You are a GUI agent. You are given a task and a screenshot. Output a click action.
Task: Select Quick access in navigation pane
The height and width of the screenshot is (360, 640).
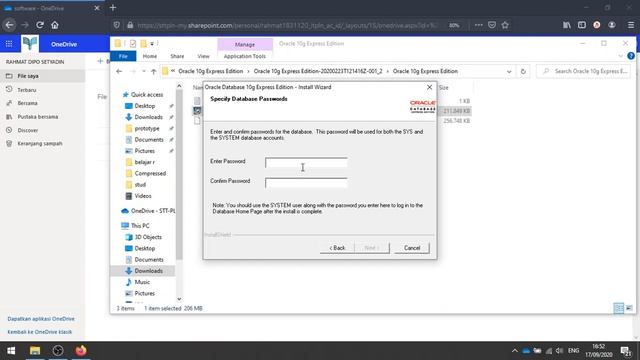147,95
